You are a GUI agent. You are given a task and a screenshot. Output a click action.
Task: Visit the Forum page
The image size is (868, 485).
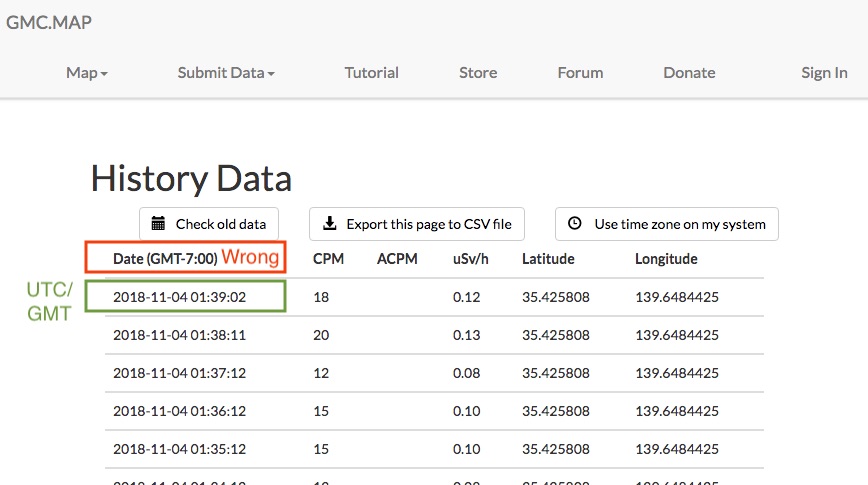pyautogui.click(x=580, y=73)
